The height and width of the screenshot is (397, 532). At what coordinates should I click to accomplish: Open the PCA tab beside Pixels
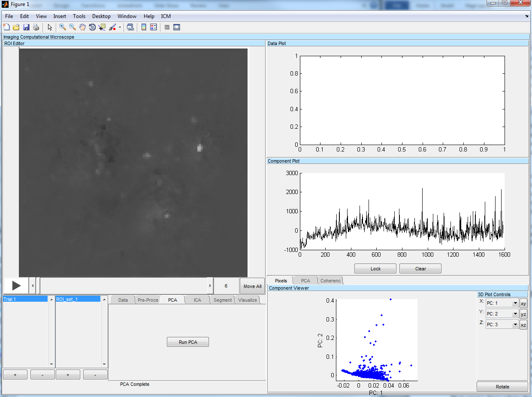tap(305, 281)
